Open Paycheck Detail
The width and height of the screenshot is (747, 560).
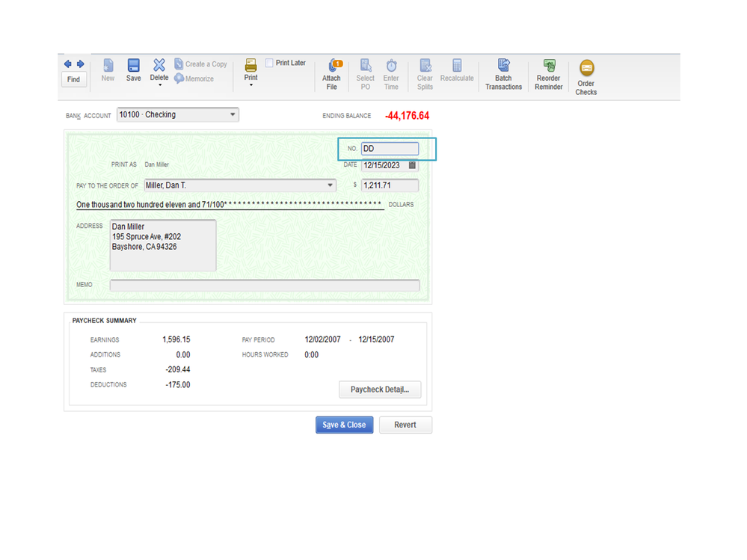380,390
